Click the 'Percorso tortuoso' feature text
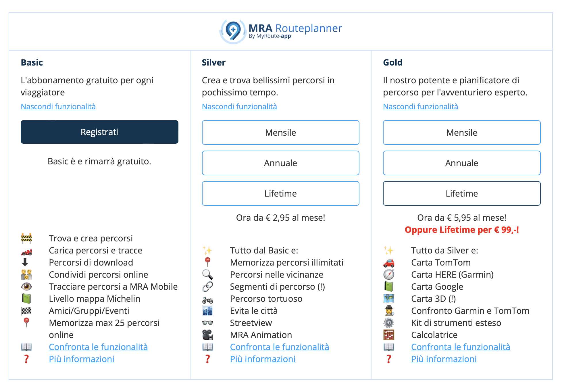Viewport: 562px width, 392px height. (x=266, y=299)
